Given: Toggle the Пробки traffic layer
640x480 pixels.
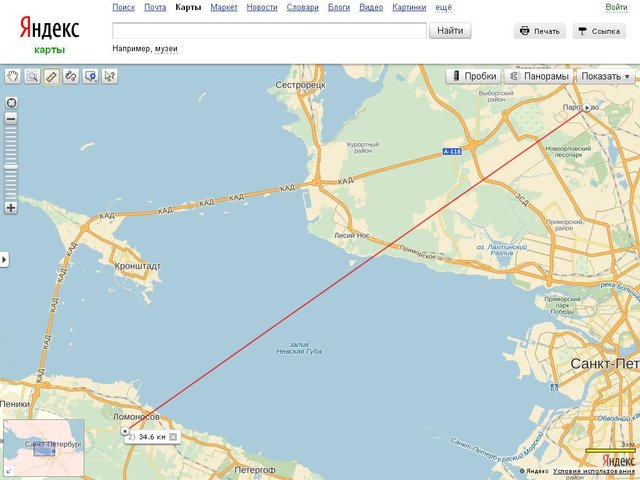Looking at the screenshot, I should 473,76.
